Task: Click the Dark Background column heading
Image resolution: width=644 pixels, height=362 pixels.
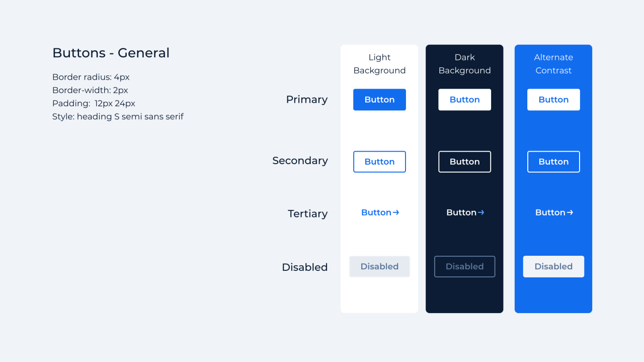Action: 464,64
